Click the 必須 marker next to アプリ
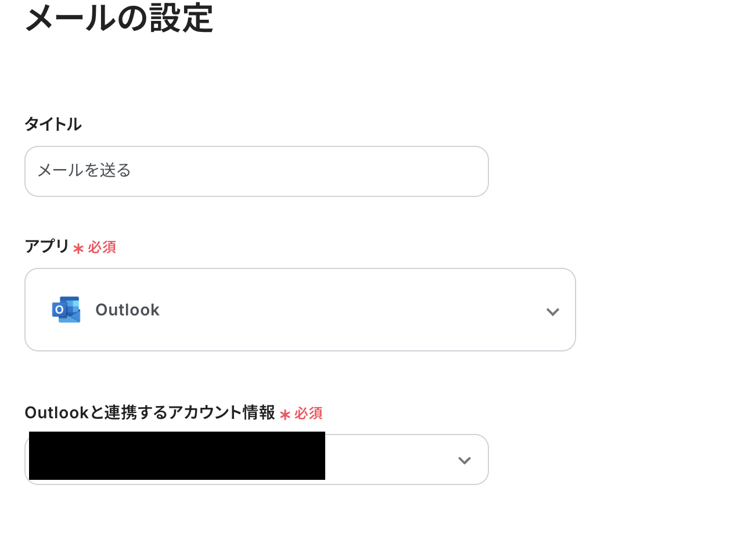Image resolution: width=748 pixels, height=560 pixels. 102,247
